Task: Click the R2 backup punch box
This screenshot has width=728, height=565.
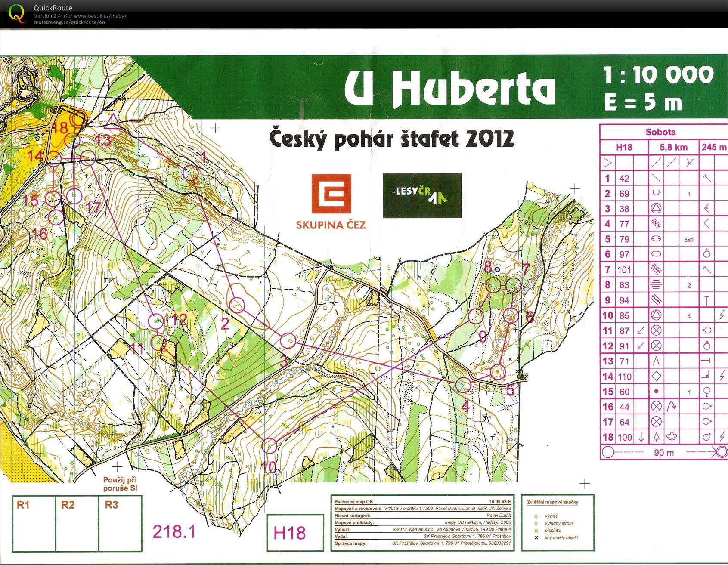Action: click(x=77, y=524)
